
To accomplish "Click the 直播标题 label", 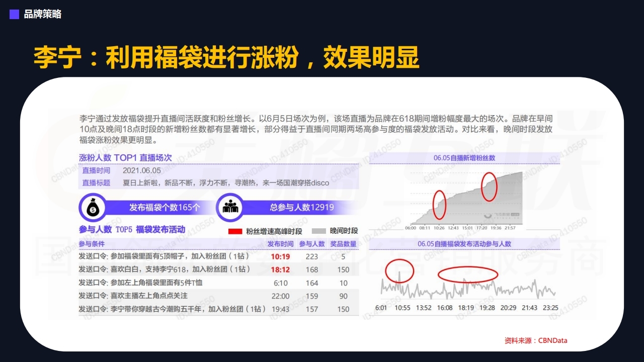I will pyautogui.click(x=96, y=183).
